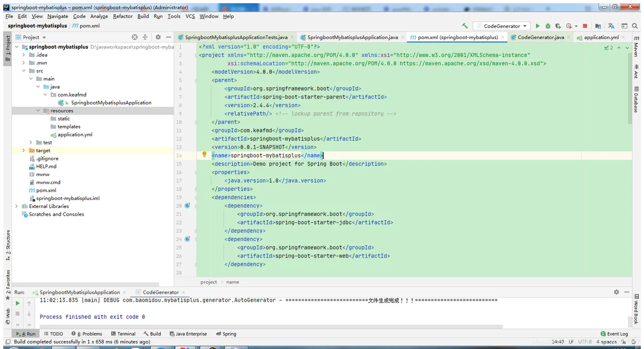Click the up arrow in Run panel

[x=29, y=303]
